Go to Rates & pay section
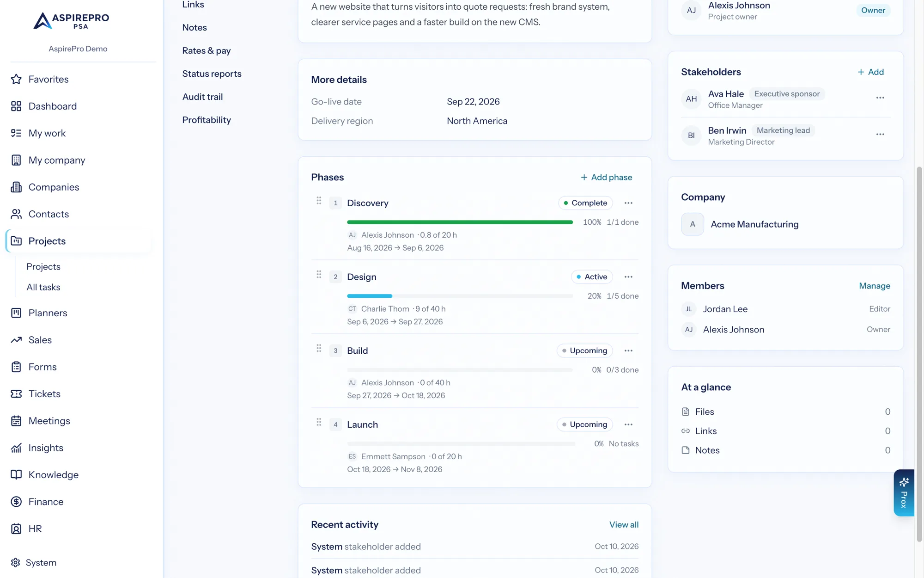The width and height of the screenshot is (924, 578). point(207,50)
